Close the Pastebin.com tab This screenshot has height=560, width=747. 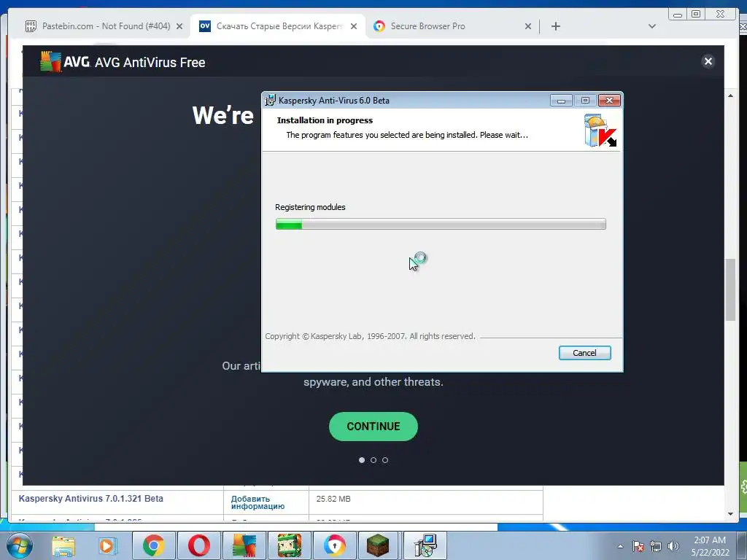(179, 26)
